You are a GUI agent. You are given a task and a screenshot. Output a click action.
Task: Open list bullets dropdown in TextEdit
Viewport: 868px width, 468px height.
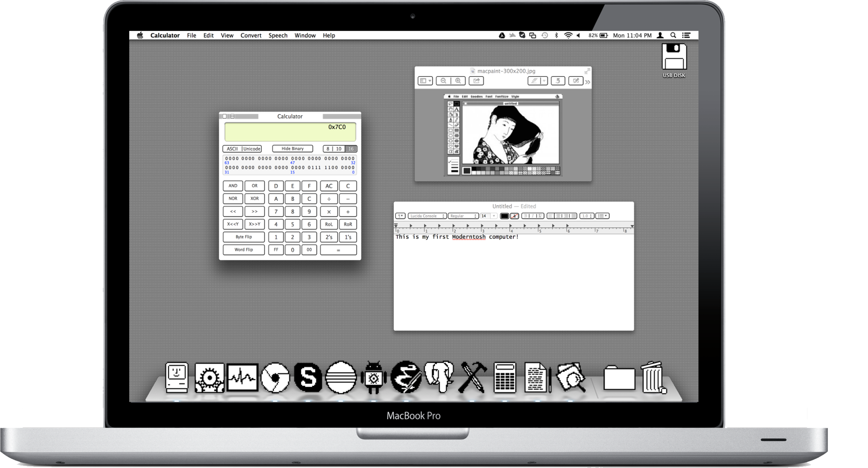[x=602, y=216]
